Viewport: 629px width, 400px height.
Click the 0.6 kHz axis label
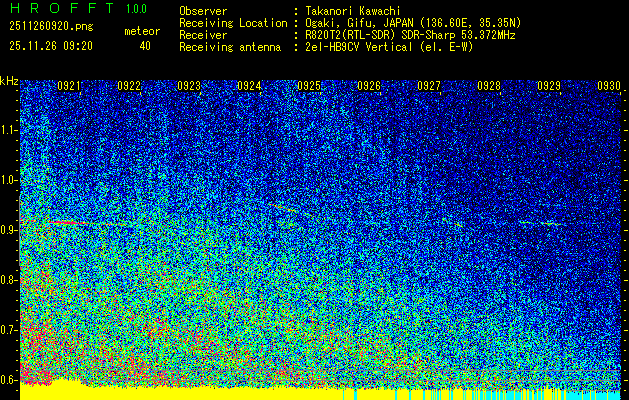pyautogui.click(x=9, y=380)
